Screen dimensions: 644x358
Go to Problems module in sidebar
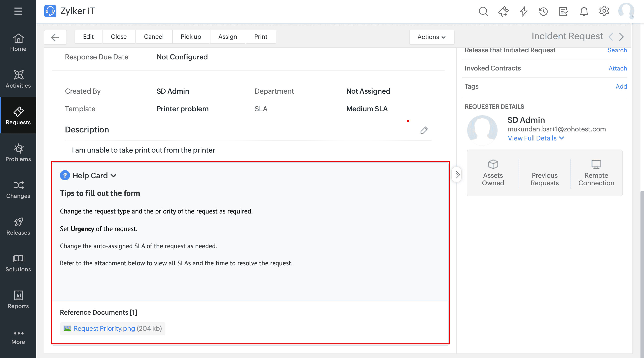tap(18, 152)
